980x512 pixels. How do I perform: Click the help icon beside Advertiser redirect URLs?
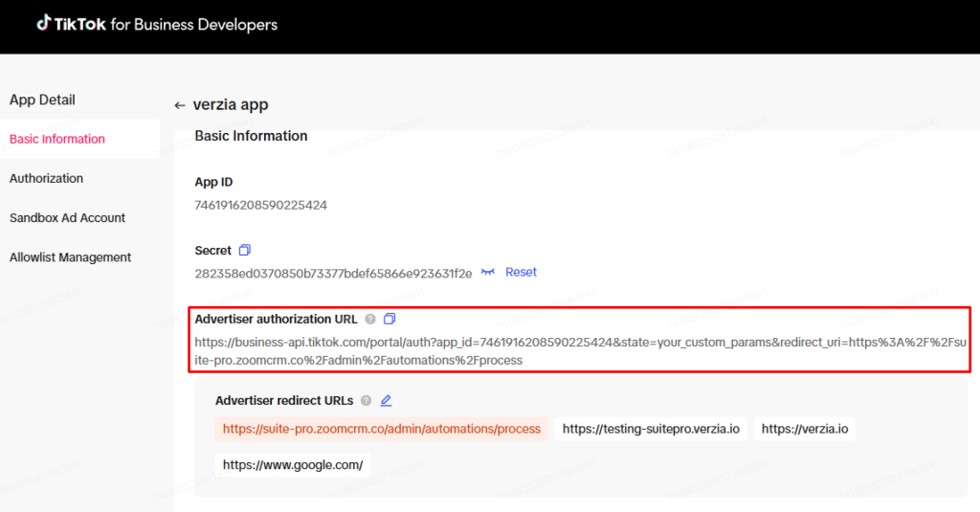(x=367, y=401)
